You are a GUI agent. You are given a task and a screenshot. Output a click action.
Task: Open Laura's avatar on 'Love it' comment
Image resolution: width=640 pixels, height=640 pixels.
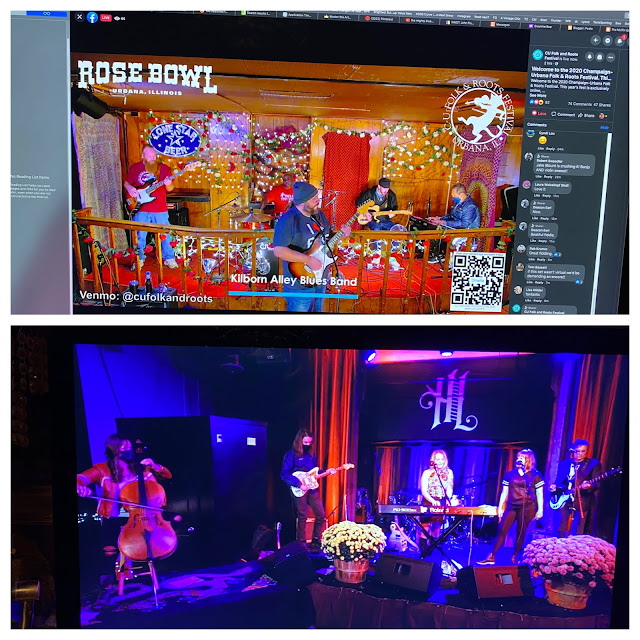(x=527, y=185)
